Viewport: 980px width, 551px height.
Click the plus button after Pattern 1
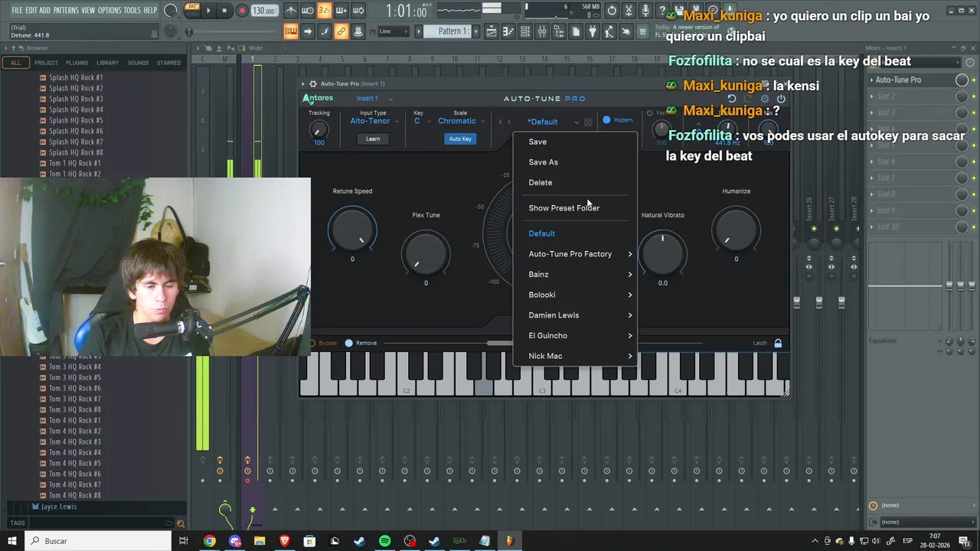474,31
